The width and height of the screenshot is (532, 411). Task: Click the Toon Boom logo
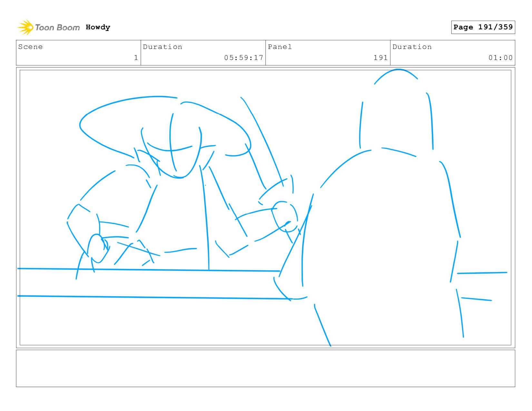48,27
